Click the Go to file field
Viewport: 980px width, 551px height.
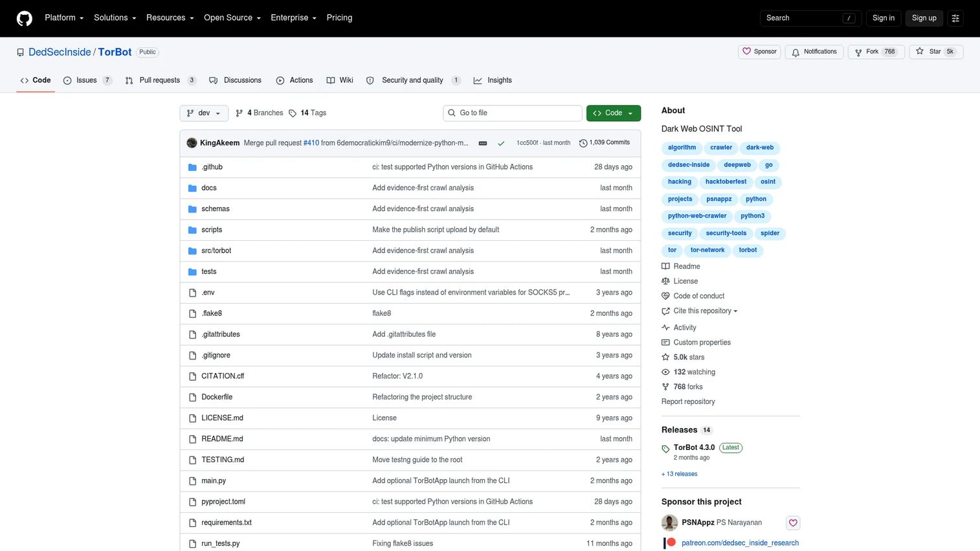coord(513,113)
